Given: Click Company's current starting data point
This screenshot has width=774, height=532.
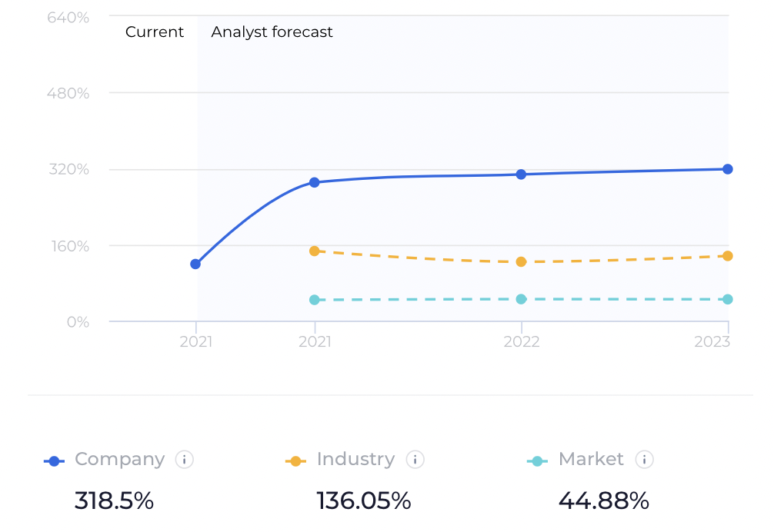Looking at the screenshot, I should tap(195, 264).
